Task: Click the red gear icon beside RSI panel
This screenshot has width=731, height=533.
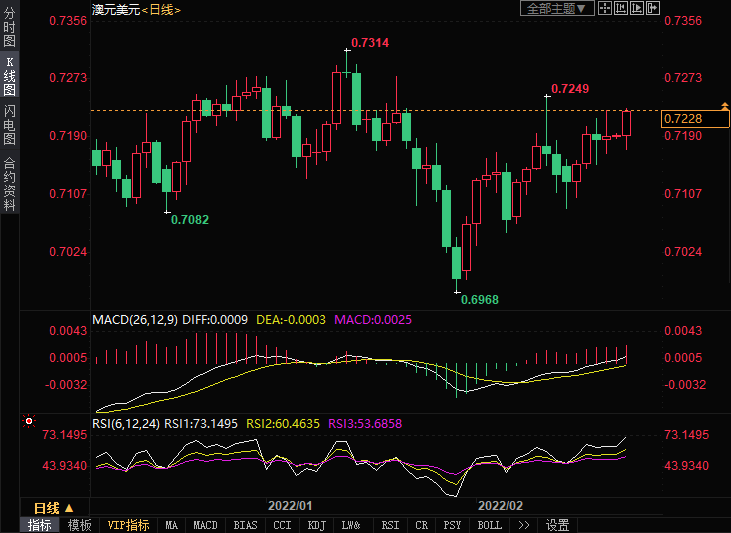Action: [30, 423]
